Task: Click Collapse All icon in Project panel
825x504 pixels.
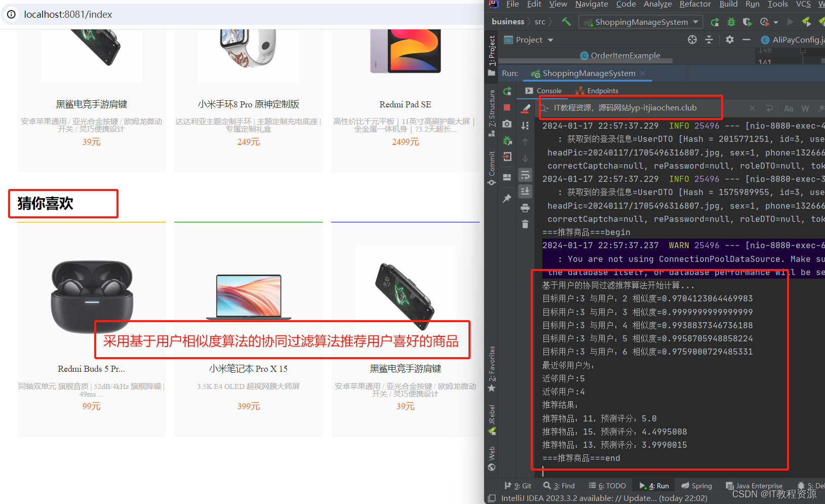Action: (709, 40)
